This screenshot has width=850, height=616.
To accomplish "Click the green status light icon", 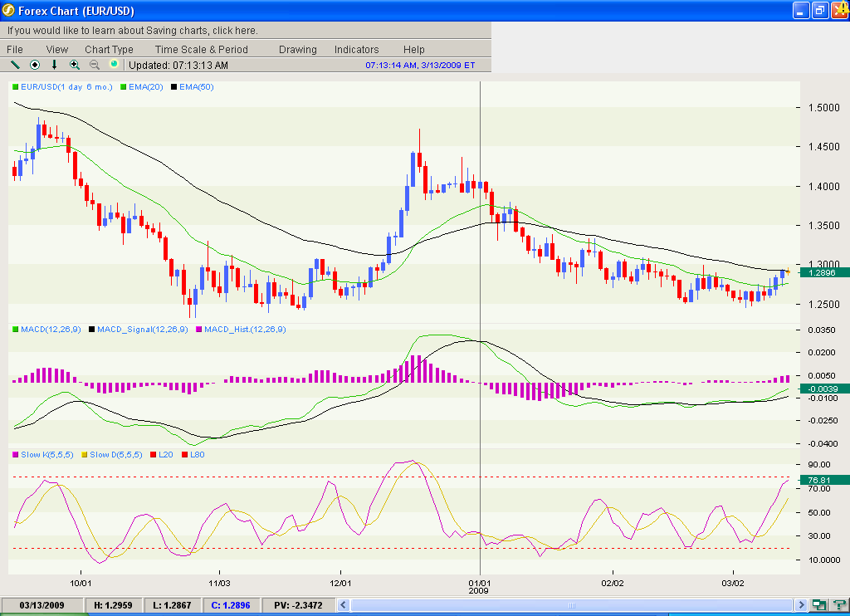I will pyautogui.click(x=114, y=64).
